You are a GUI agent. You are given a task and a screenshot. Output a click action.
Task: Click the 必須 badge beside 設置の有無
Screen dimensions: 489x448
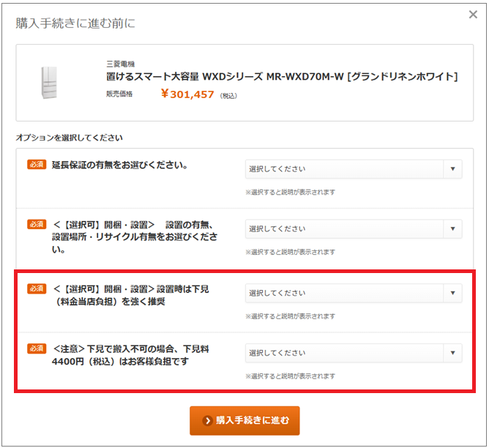click(37, 224)
